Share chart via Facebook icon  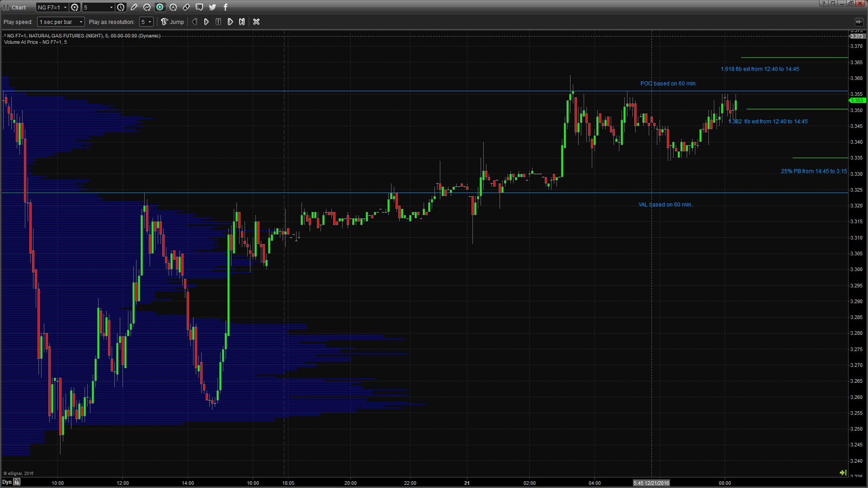[x=226, y=7]
